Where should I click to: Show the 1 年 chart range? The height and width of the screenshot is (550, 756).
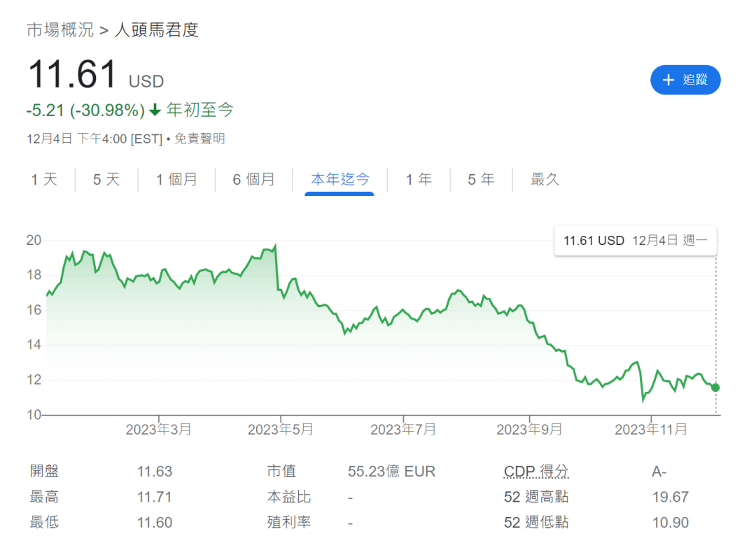click(419, 180)
